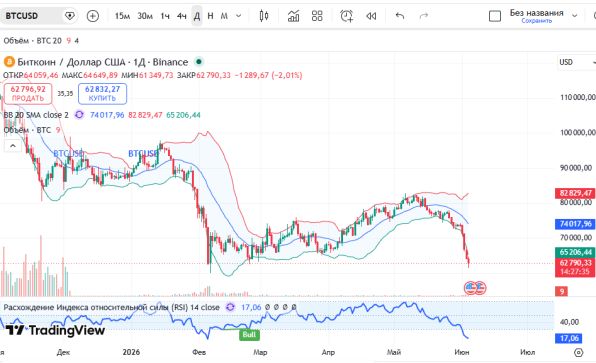Click the 2026 label on time axis
Screen dimensions: 596x363
[x=131, y=352]
